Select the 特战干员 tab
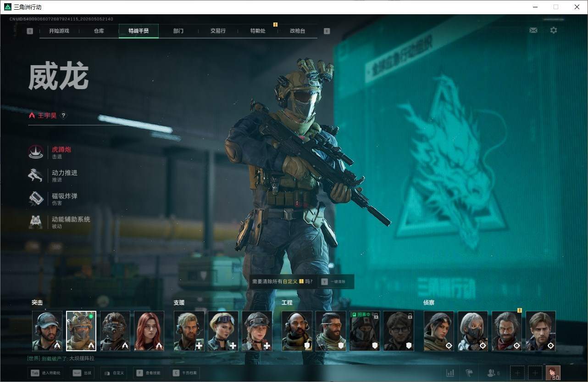This screenshot has width=588, height=382. point(139,31)
